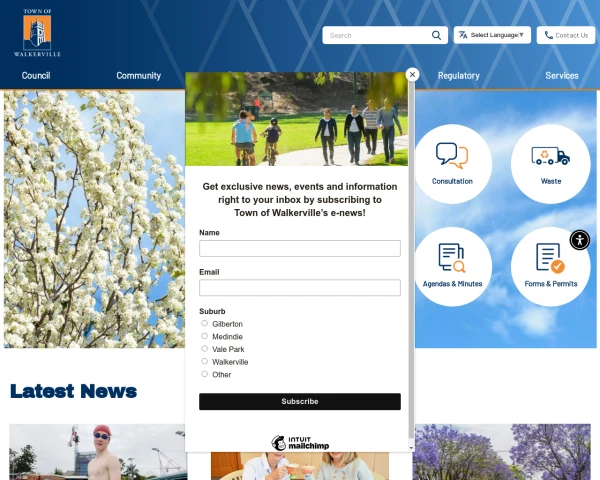Image resolution: width=600 pixels, height=480 pixels.
Task: Open the Council menu
Action: 36,75
